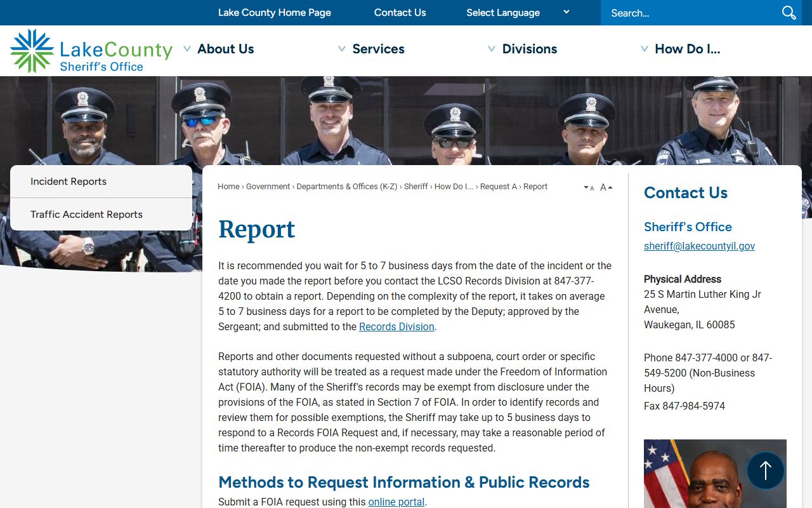This screenshot has width=812, height=508.
Task: Click the Departments & Offices (K-Z) breadcrumb
Action: click(347, 187)
